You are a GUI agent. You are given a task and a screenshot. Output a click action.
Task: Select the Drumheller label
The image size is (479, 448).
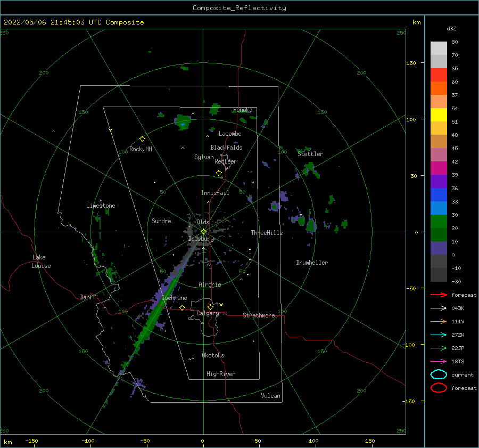(x=312, y=263)
